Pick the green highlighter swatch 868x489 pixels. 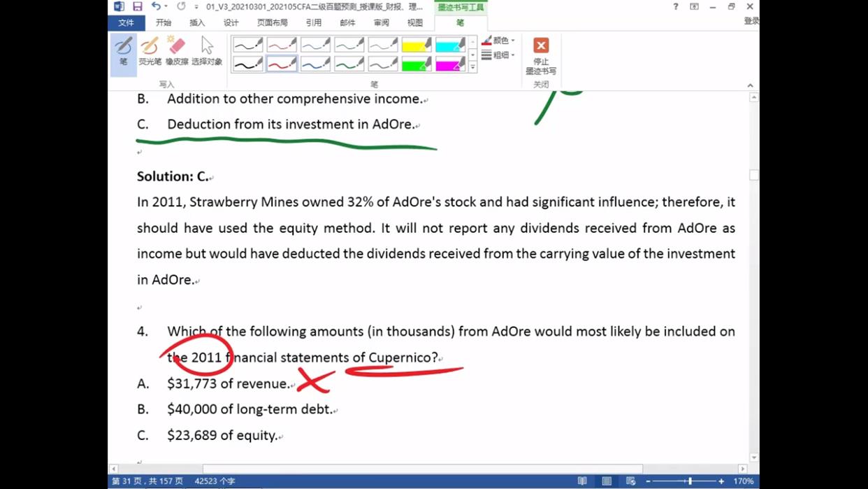pos(416,64)
